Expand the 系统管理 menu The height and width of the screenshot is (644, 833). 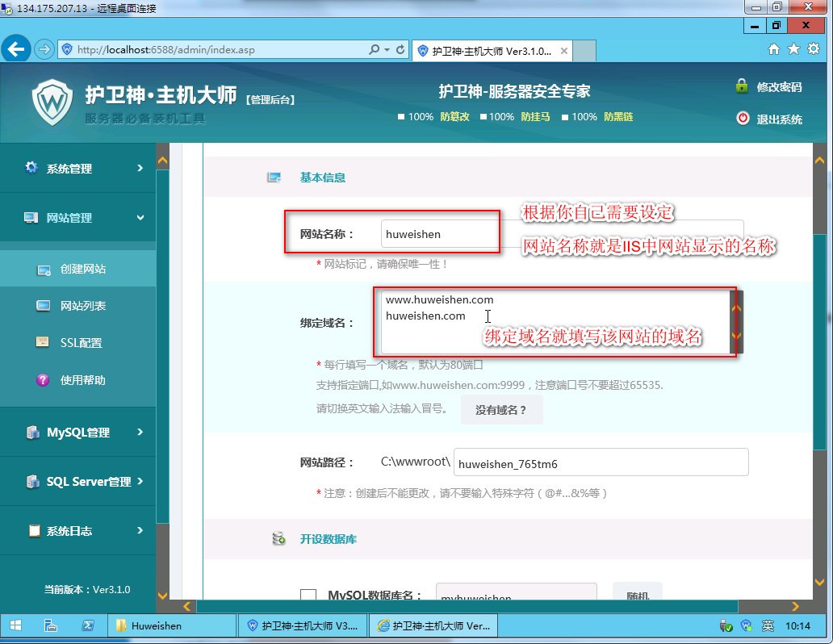click(77, 169)
